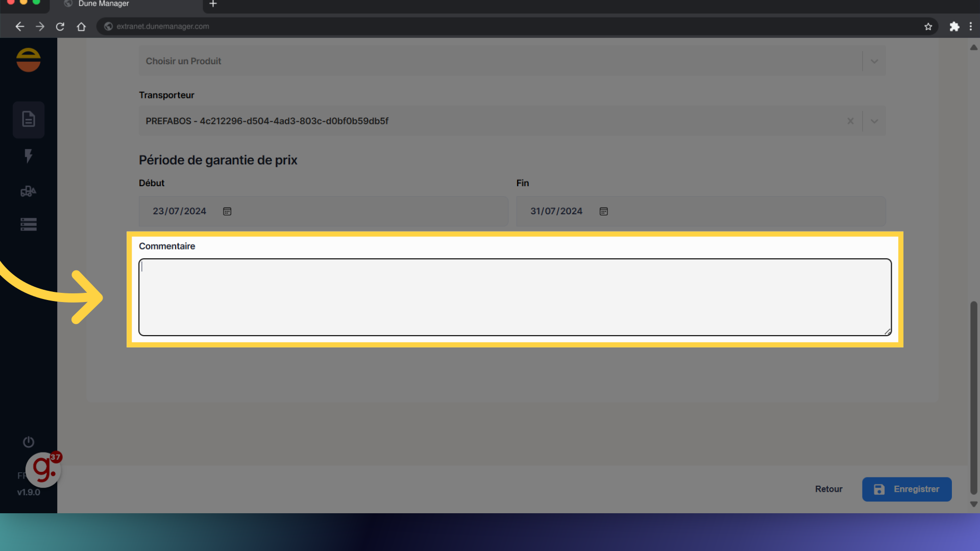980x551 pixels.
Task: Expand the Transporteur dropdown chevron
Action: (874, 121)
